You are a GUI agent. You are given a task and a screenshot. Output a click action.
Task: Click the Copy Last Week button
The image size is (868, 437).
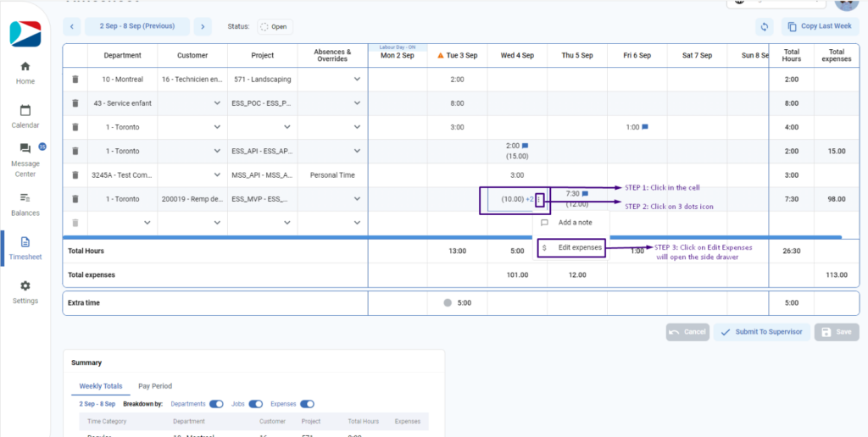coord(821,26)
